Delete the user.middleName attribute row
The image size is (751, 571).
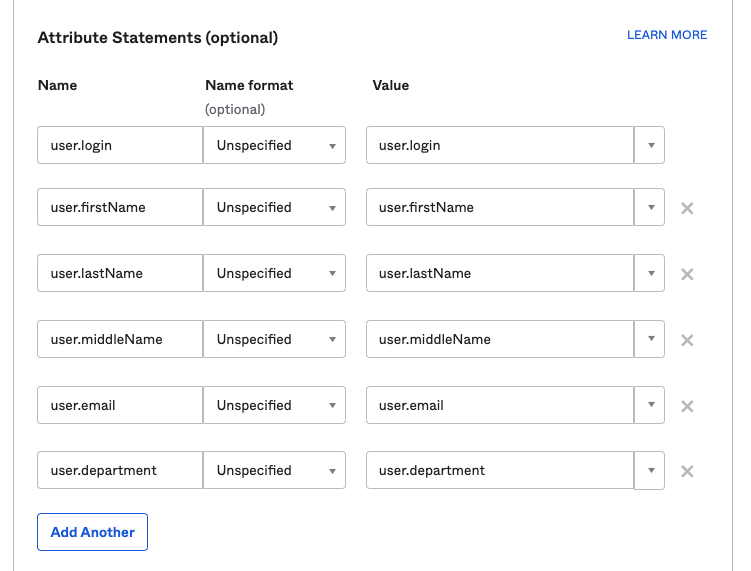[687, 340]
